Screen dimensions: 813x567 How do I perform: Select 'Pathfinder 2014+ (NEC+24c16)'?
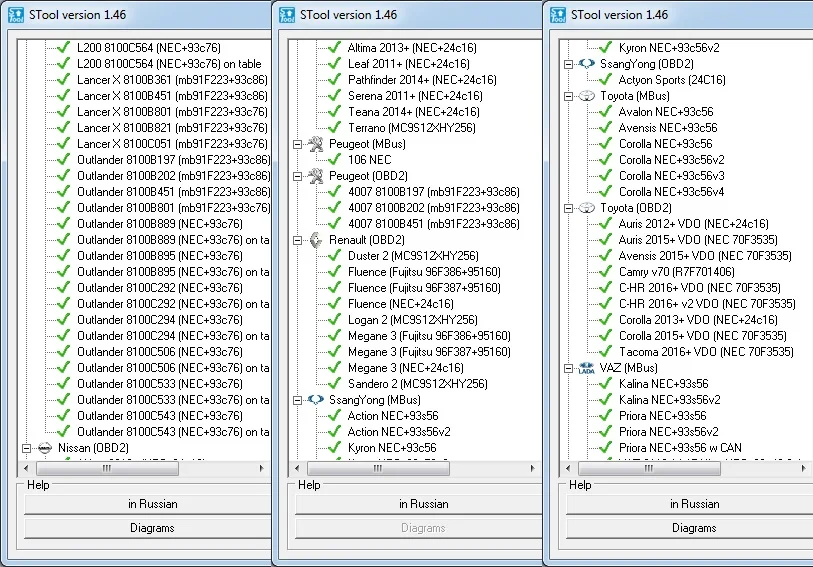pyautogui.click(x=422, y=80)
